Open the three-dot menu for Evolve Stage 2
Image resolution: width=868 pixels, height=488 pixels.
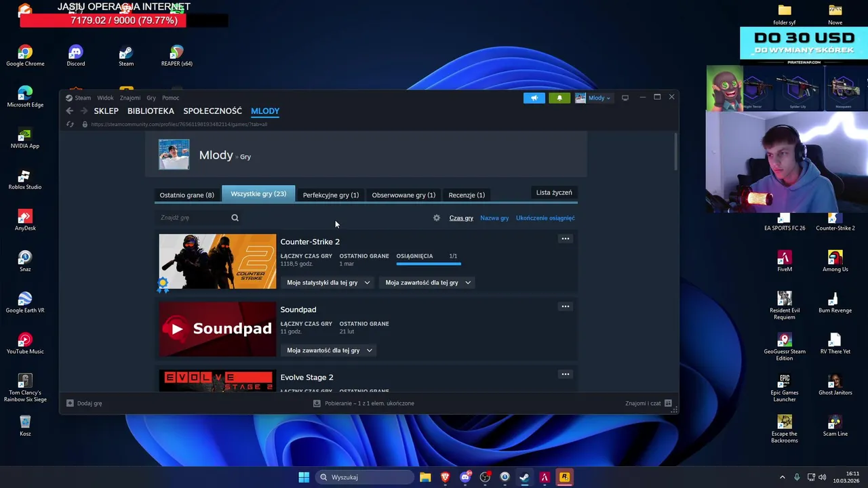565,374
